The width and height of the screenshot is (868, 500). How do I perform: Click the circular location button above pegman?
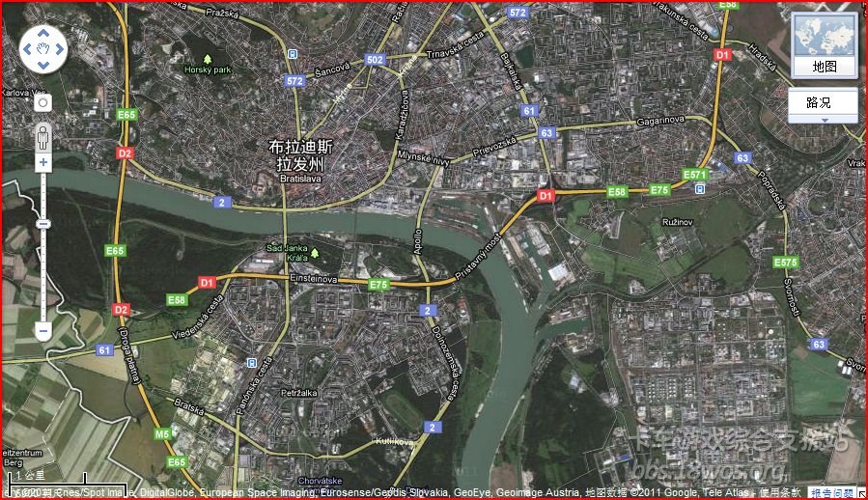[x=43, y=103]
